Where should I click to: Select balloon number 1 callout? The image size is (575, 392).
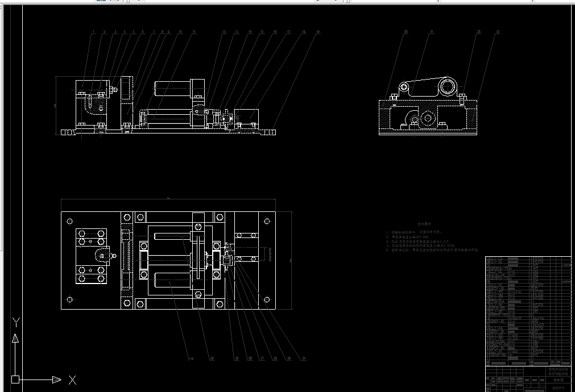[93, 32]
